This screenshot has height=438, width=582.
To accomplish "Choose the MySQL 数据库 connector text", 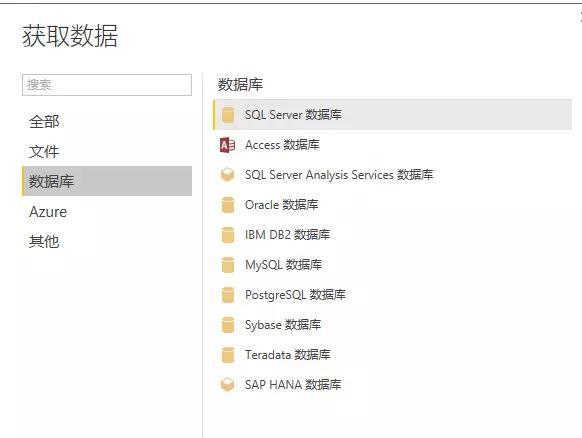I will coord(283,265).
